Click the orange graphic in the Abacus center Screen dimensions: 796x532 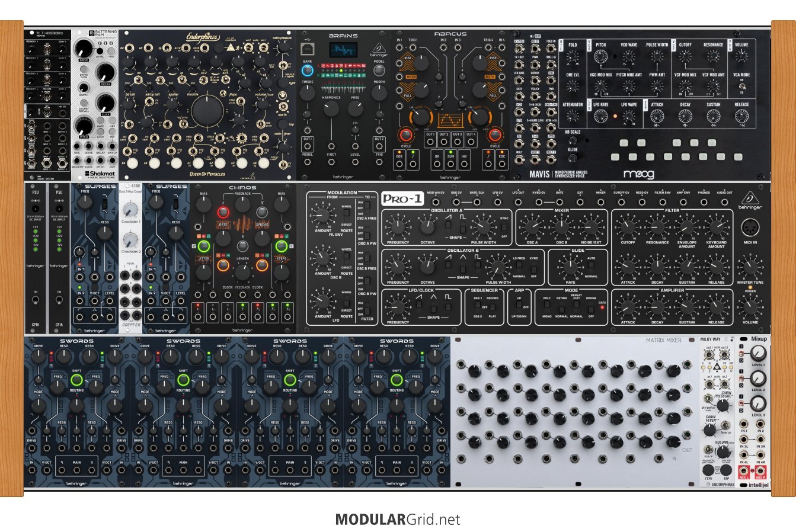(x=450, y=120)
